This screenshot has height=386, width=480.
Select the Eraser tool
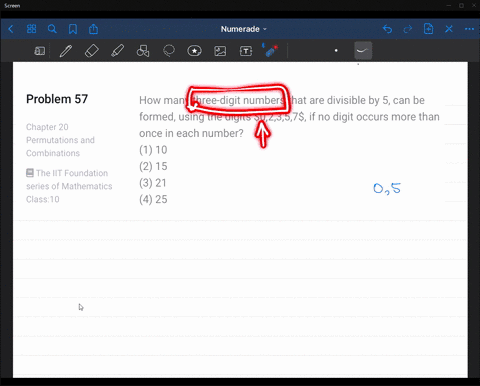[x=92, y=51]
